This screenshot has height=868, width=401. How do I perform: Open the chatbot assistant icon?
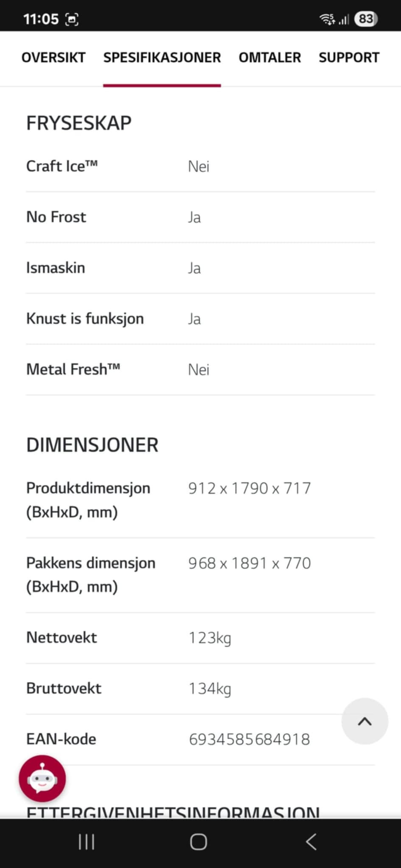[x=42, y=779]
